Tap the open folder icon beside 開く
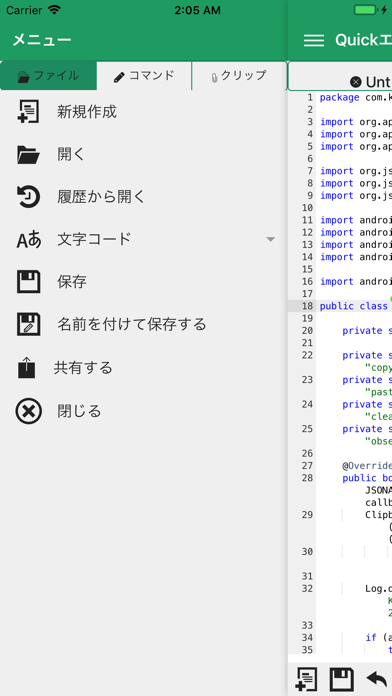The height and width of the screenshot is (696, 392). pyautogui.click(x=28, y=154)
